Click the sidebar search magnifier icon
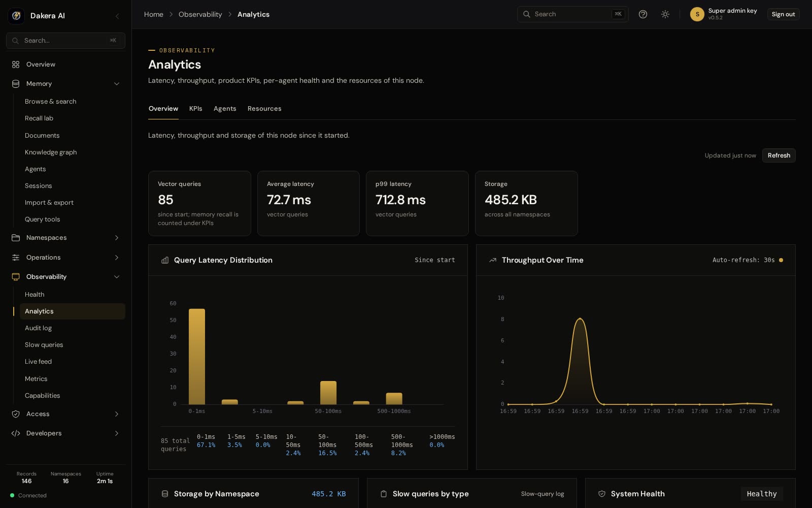The width and height of the screenshot is (812, 508). coord(16,41)
